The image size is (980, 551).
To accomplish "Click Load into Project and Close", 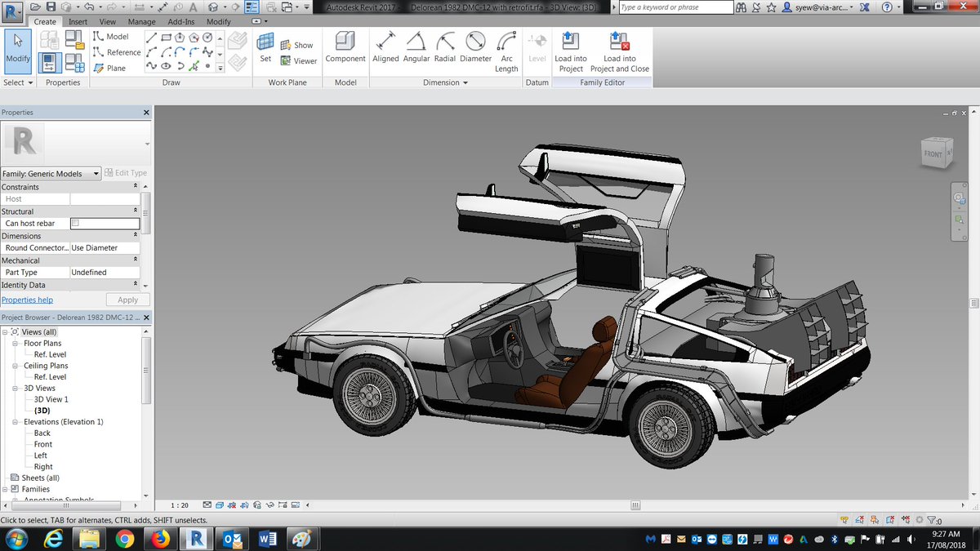I will point(619,52).
